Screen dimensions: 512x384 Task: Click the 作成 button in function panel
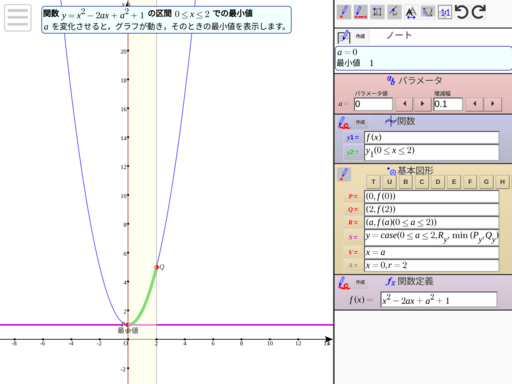(x=360, y=122)
